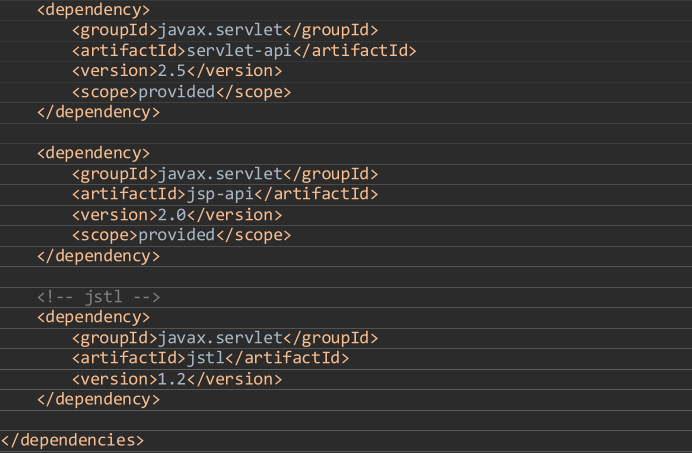Click the second closing dependency tag
This screenshot has height=453, width=692.
coord(98,256)
